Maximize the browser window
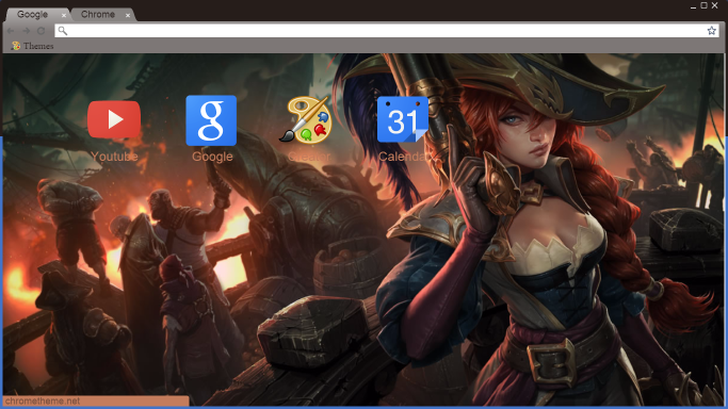 [704, 6]
